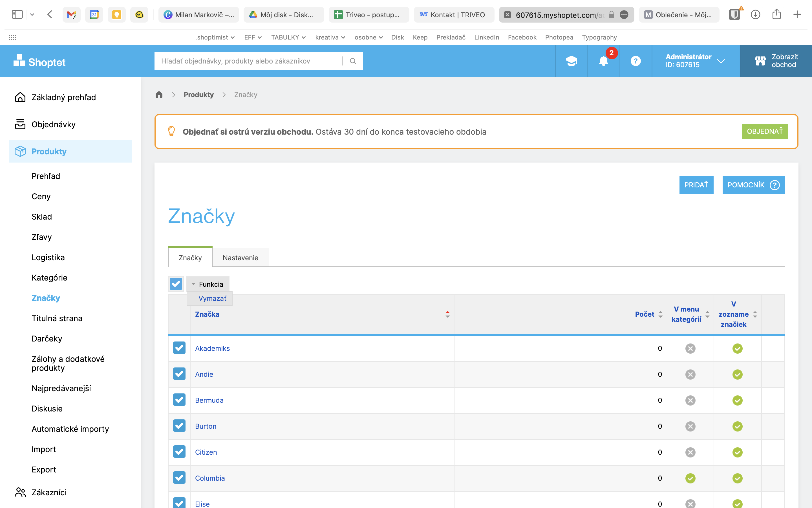This screenshot has height=508, width=812.
Task: Open notifications bell icon
Action: coord(603,61)
